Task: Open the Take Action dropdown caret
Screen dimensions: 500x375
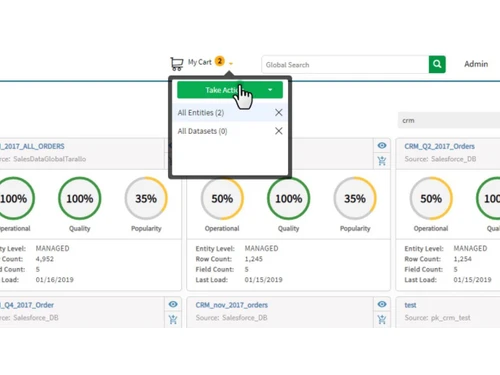Action: (x=270, y=90)
